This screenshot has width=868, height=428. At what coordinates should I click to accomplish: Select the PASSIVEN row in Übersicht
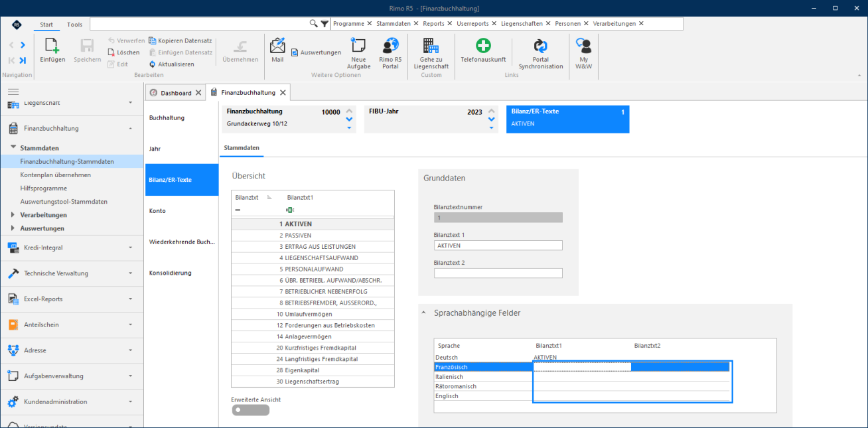pos(313,235)
